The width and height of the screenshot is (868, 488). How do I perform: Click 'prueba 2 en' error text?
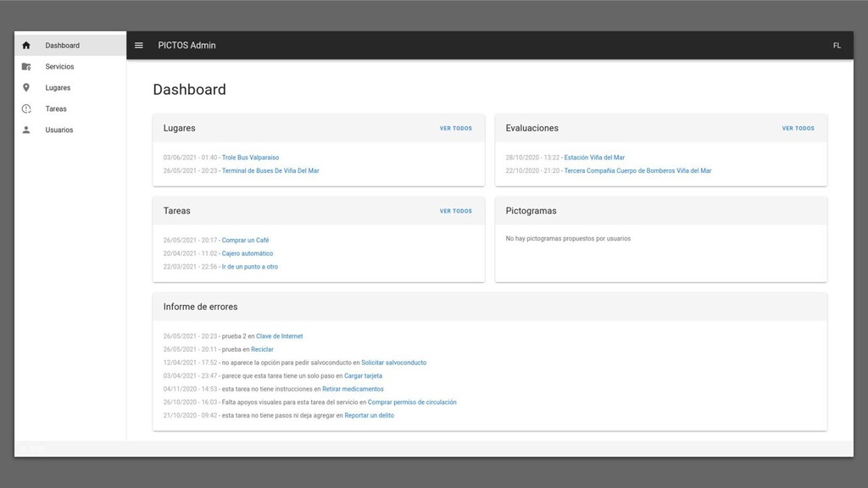[238, 336]
